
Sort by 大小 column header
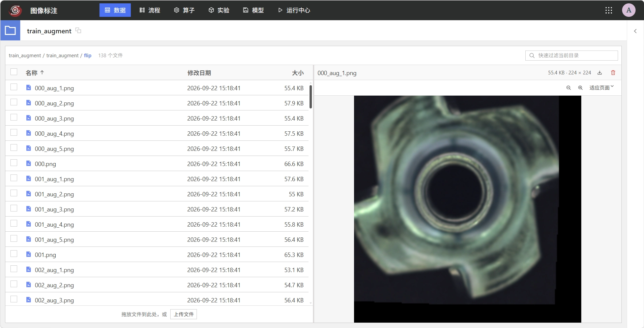[x=298, y=73]
